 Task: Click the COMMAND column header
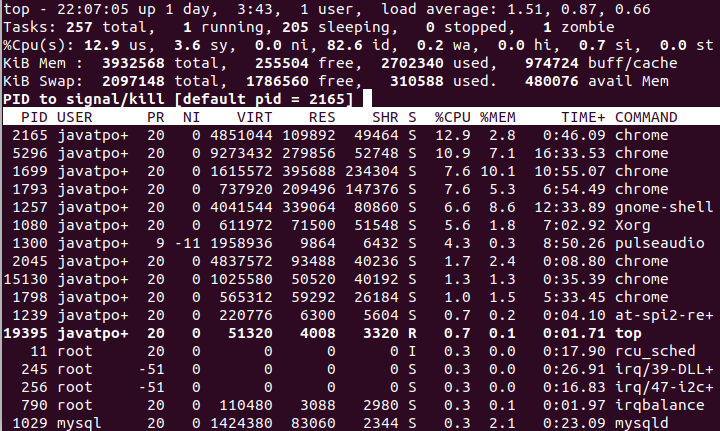point(646,118)
